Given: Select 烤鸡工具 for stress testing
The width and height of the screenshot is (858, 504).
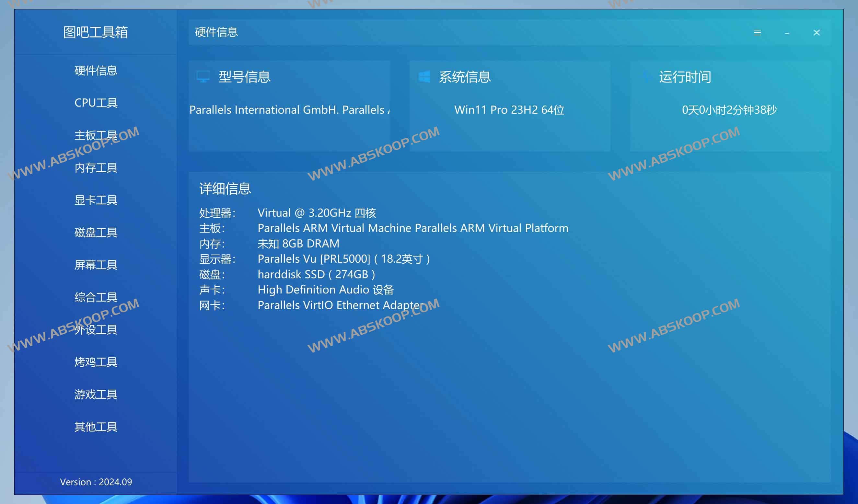Looking at the screenshot, I should click(x=96, y=362).
